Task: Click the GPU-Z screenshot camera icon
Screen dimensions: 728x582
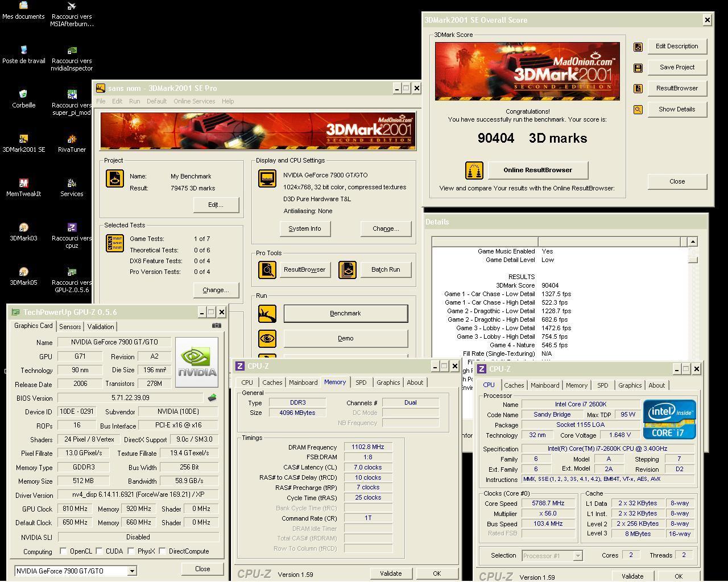Action: pyautogui.click(x=217, y=326)
